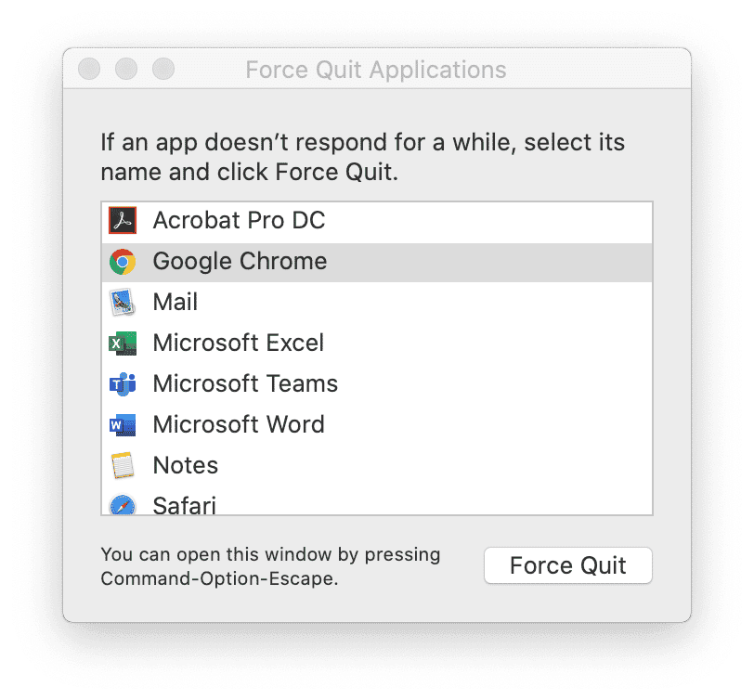
Task: Minimize the Force Quit Applications window
Action: click(x=126, y=69)
